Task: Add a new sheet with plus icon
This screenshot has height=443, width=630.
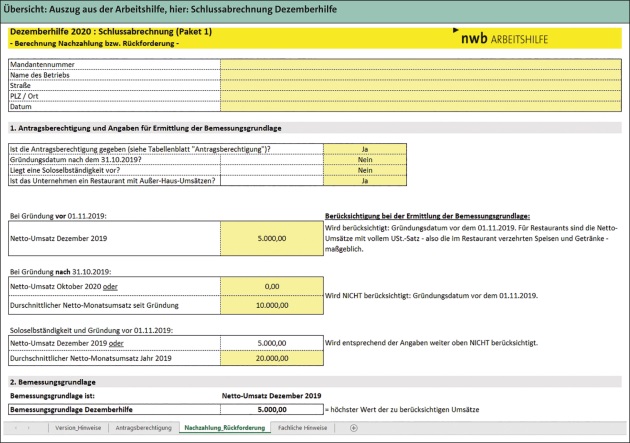Action: [353, 428]
